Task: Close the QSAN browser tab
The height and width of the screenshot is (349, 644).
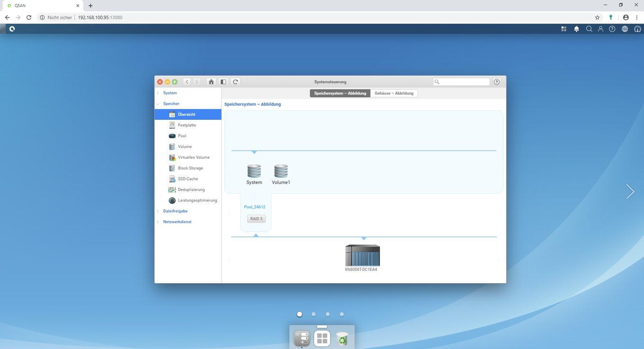Action: click(78, 6)
